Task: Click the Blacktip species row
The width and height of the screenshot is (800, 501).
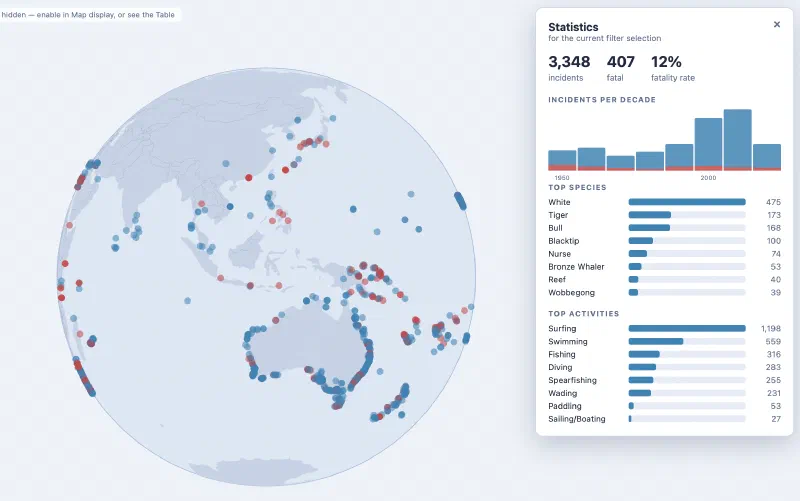Action: pyautogui.click(x=664, y=241)
